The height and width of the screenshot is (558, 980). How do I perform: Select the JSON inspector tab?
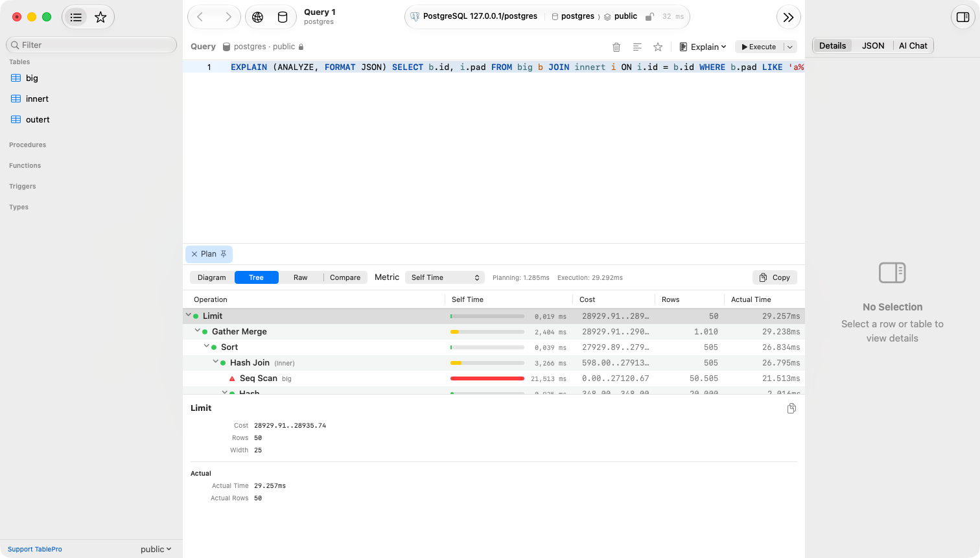click(x=873, y=45)
